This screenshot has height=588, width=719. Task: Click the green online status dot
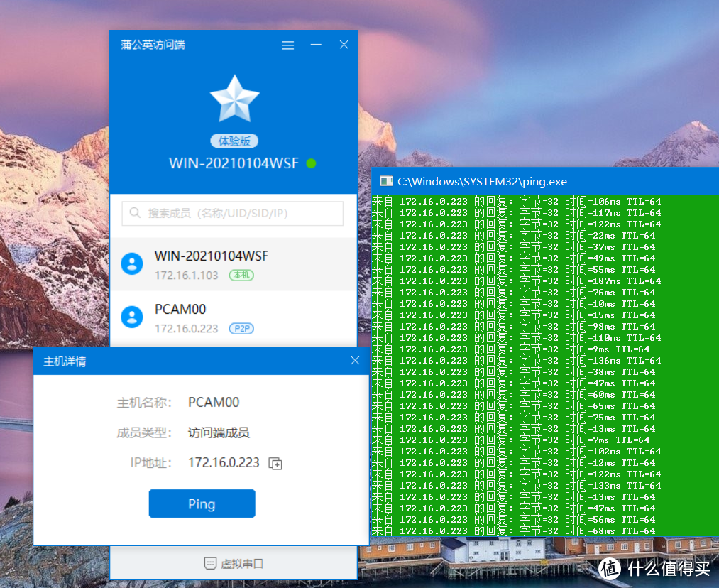coord(312,163)
